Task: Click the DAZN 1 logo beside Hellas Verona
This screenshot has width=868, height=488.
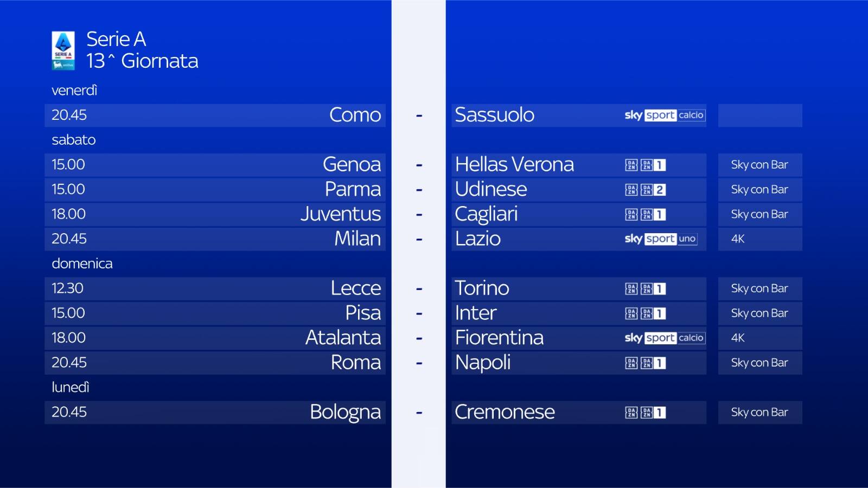Action: [646, 165]
